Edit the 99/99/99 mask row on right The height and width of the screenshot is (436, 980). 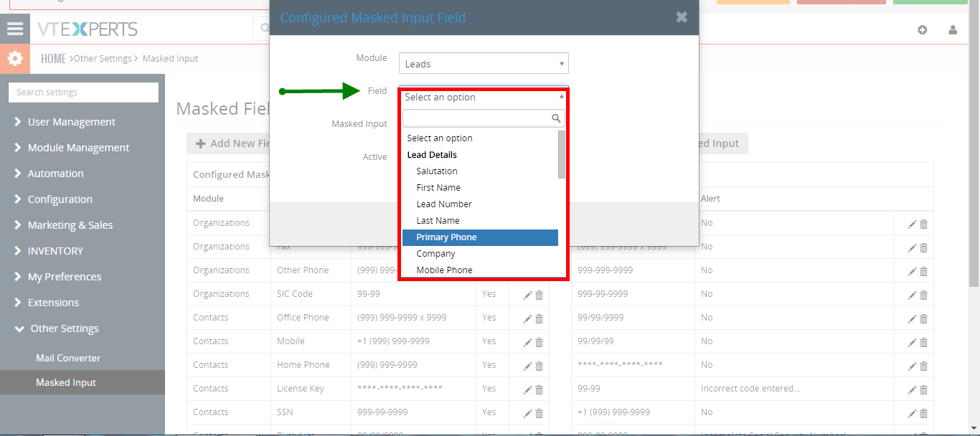(912, 342)
